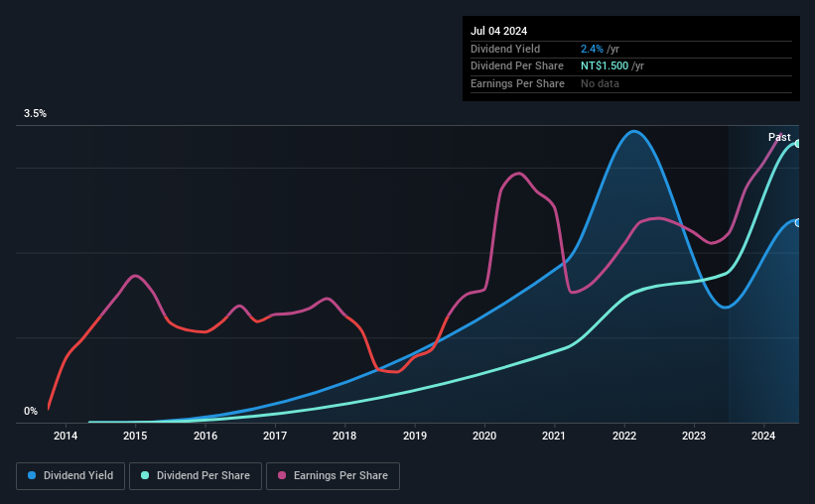Click the tooltip Dividend Yield row label
This screenshot has width=815, height=504.
[505, 49]
